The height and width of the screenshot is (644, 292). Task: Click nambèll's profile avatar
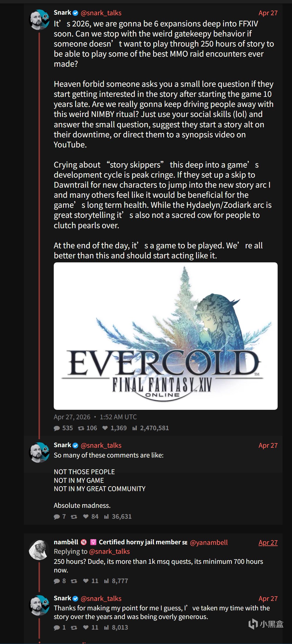click(x=39, y=550)
